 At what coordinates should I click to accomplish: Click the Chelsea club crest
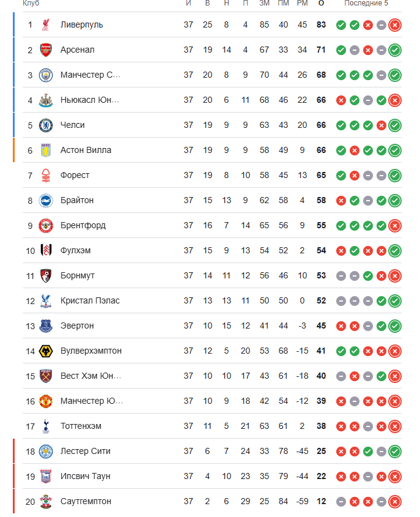coord(46,125)
